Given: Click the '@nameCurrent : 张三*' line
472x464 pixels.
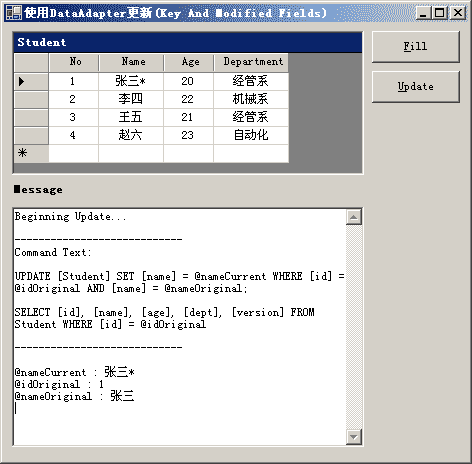Looking at the screenshot, I should click(x=74, y=372).
